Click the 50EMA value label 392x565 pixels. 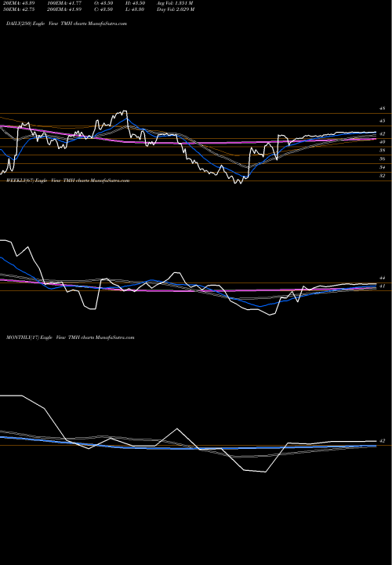tap(19, 9)
